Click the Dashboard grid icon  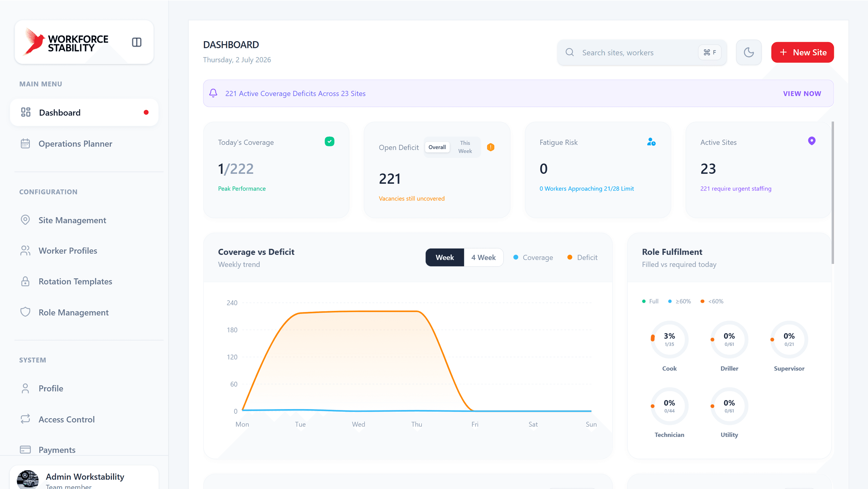click(x=26, y=112)
